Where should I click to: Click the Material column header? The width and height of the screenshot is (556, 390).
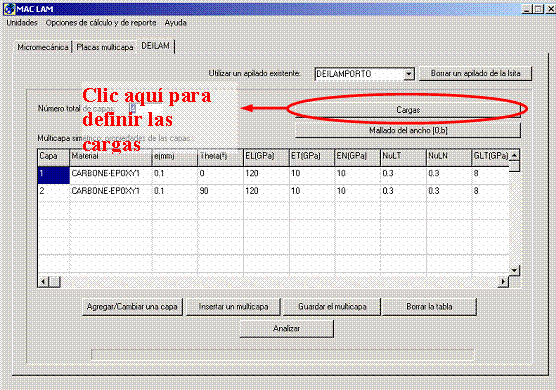click(111, 157)
